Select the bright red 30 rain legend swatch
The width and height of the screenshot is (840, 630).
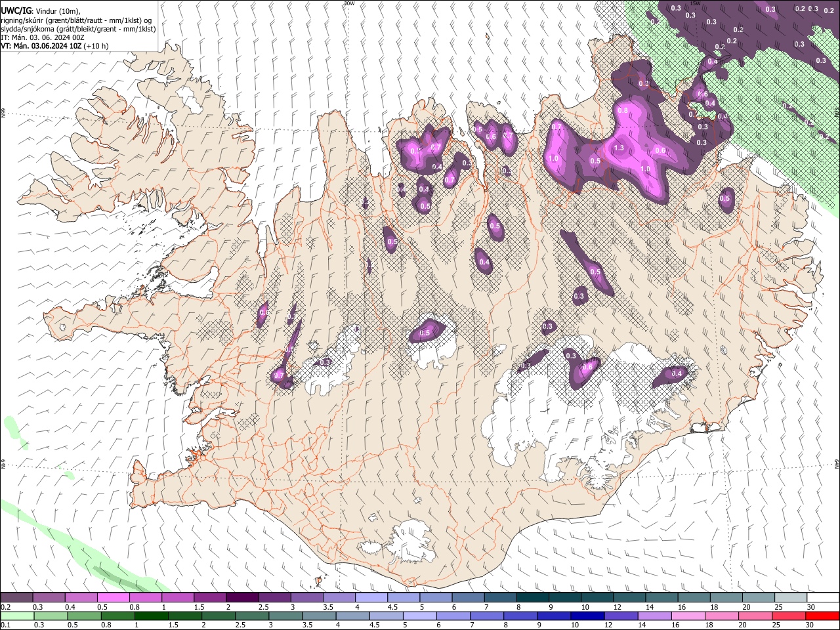[822, 616]
